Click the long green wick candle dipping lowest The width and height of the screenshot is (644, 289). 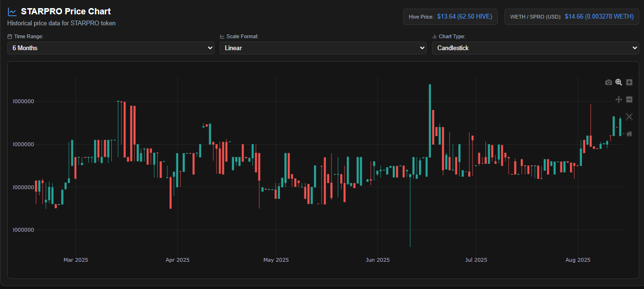click(410, 210)
